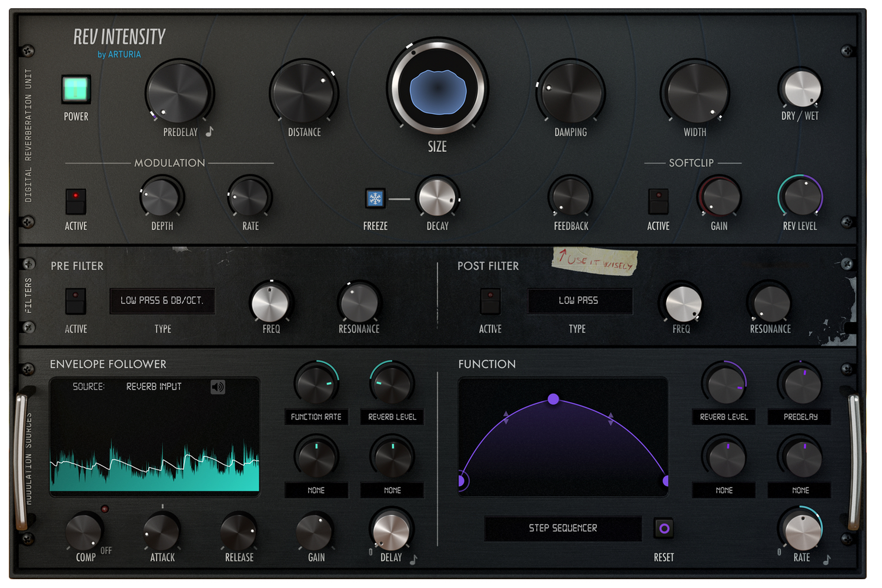Image resolution: width=882 pixels, height=588 pixels.
Task: Click the Post Filter Freq knob
Action: pyautogui.click(x=683, y=304)
